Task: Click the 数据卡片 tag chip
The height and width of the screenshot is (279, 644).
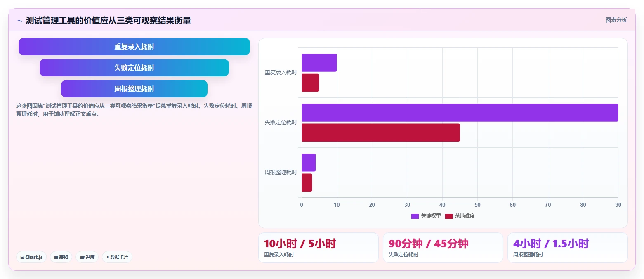Action: [117, 257]
